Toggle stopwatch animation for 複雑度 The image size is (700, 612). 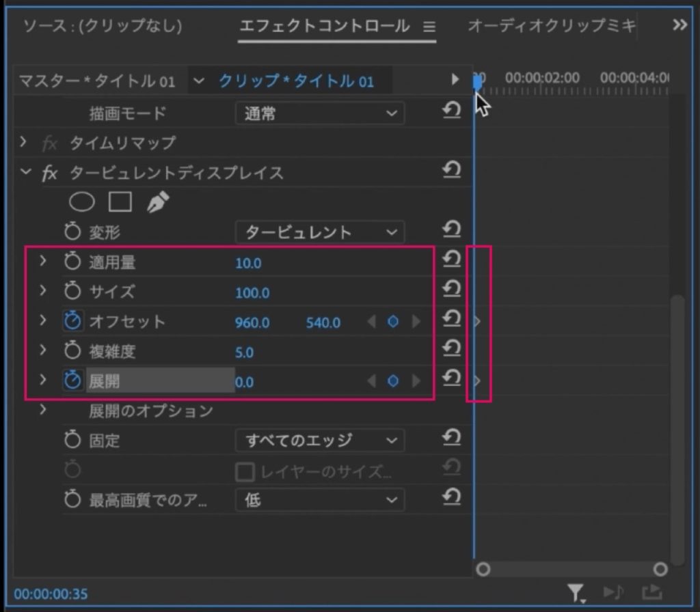coord(72,351)
